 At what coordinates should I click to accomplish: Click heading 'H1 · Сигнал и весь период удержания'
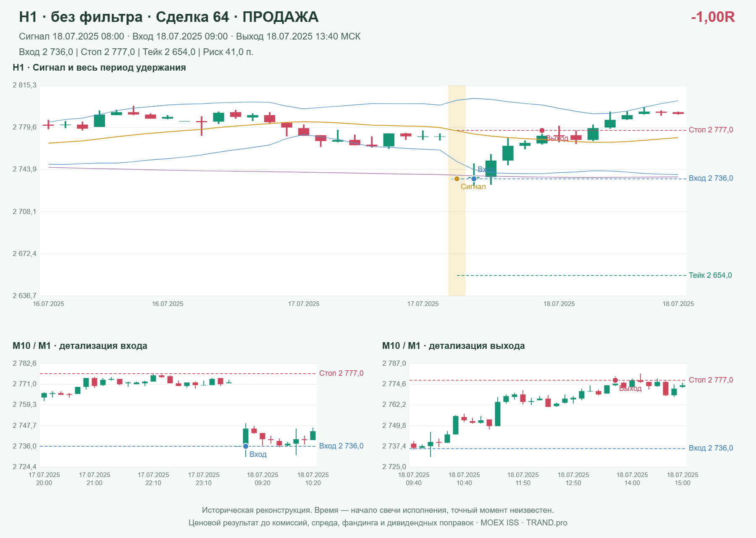point(99,68)
